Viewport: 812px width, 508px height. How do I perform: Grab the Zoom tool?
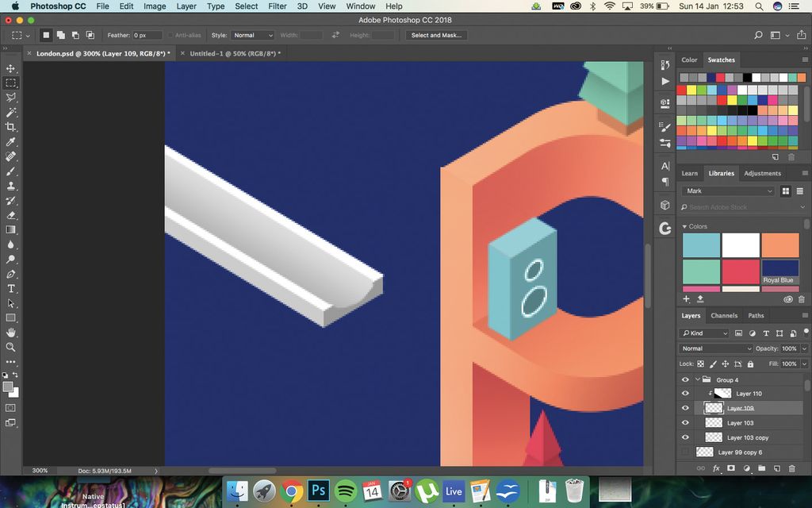(11, 347)
